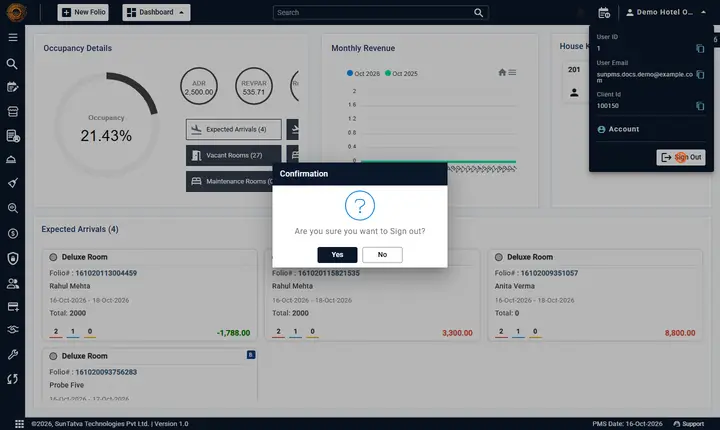Open the Dashboard dropdown
Viewport: 720px width, 430px height.
click(156, 12)
